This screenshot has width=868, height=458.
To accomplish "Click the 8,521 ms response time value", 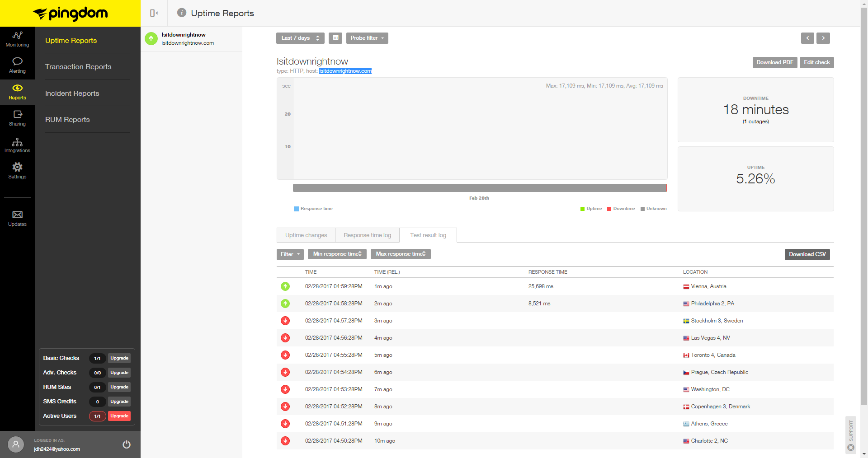I will pyautogui.click(x=539, y=304).
